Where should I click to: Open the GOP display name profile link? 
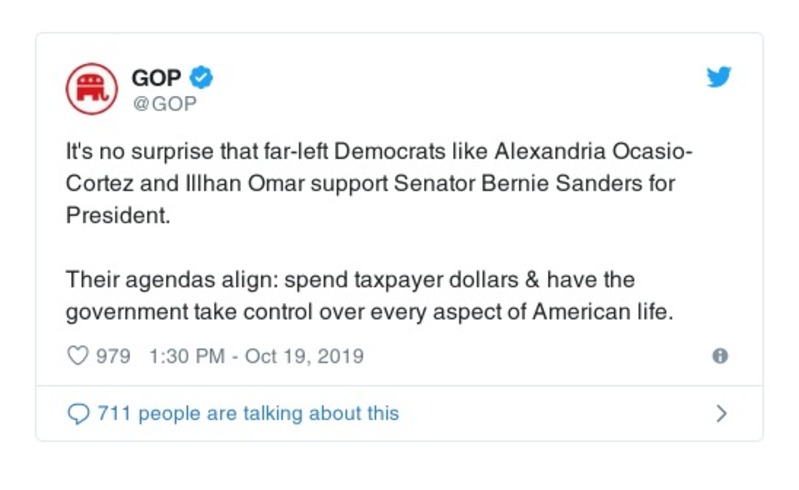pyautogui.click(x=156, y=77)
